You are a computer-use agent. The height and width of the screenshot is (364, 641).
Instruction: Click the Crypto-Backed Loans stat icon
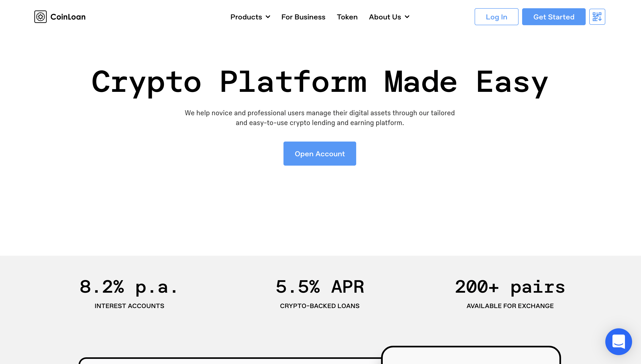320,293
